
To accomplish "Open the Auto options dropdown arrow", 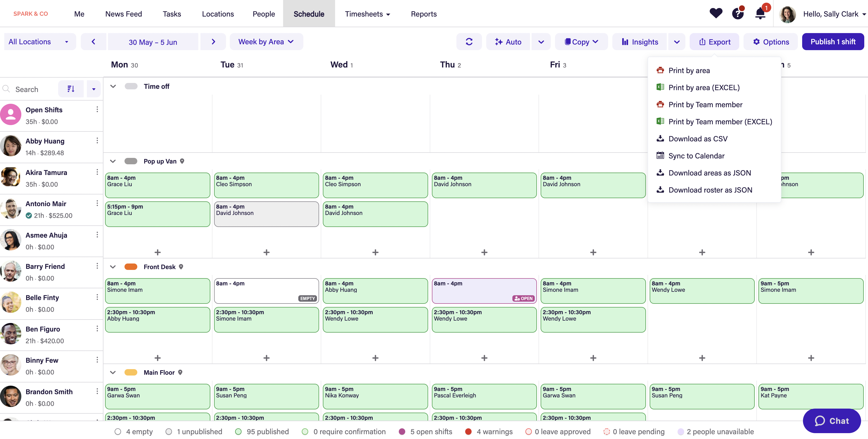I will tap(541, 41).
